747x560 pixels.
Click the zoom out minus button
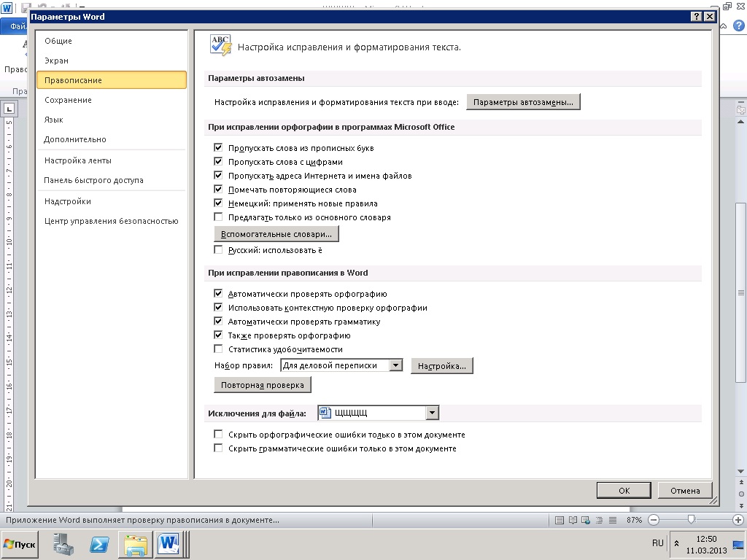click(654, 520)
